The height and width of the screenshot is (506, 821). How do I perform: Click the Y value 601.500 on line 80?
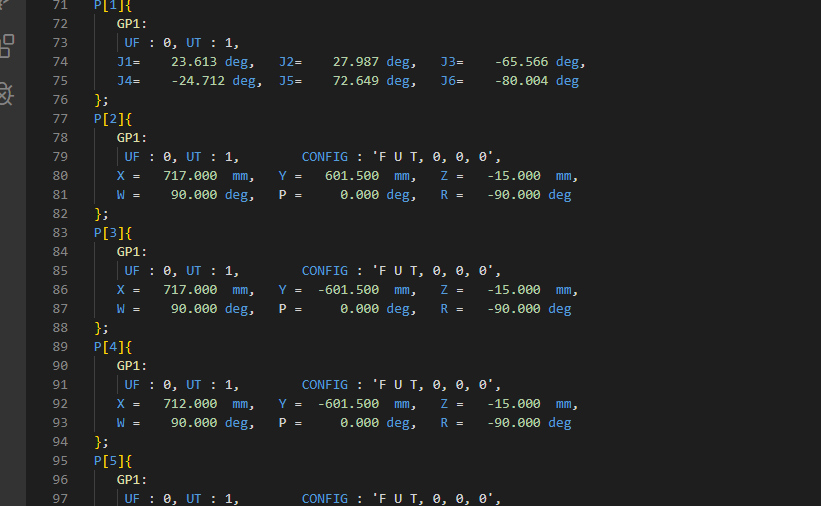point(352,176)
